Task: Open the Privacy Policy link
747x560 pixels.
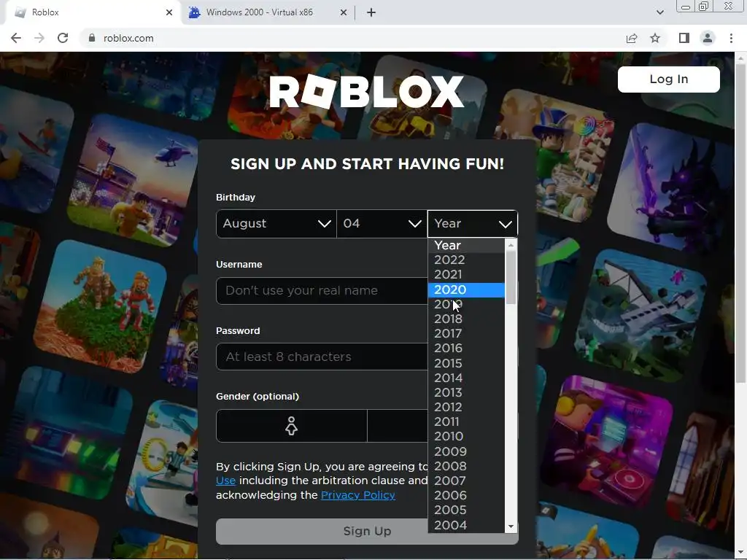Action: coord(357,495)
